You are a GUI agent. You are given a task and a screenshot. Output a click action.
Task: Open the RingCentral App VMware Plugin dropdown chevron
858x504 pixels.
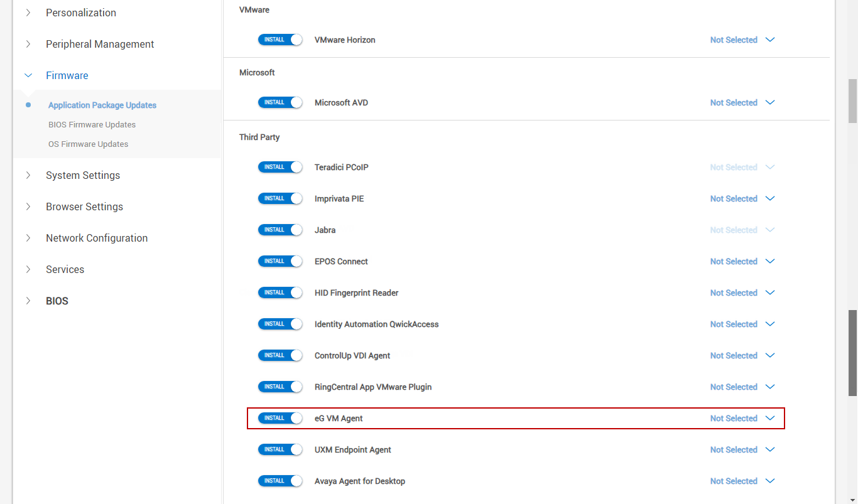click(x=770, y=387)
